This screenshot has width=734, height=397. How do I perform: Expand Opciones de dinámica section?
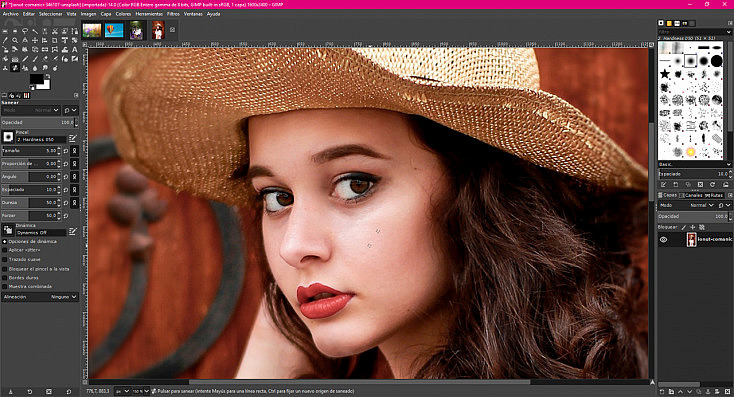tap(5, 241)
